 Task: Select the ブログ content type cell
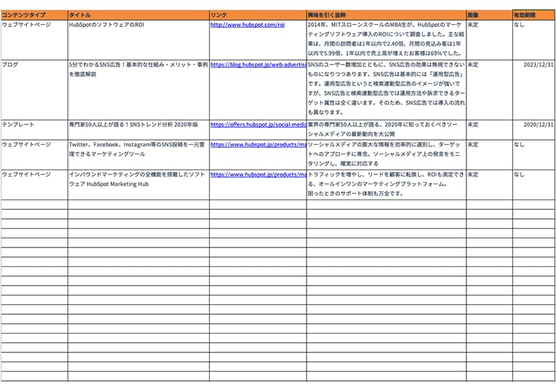point(34,90)
